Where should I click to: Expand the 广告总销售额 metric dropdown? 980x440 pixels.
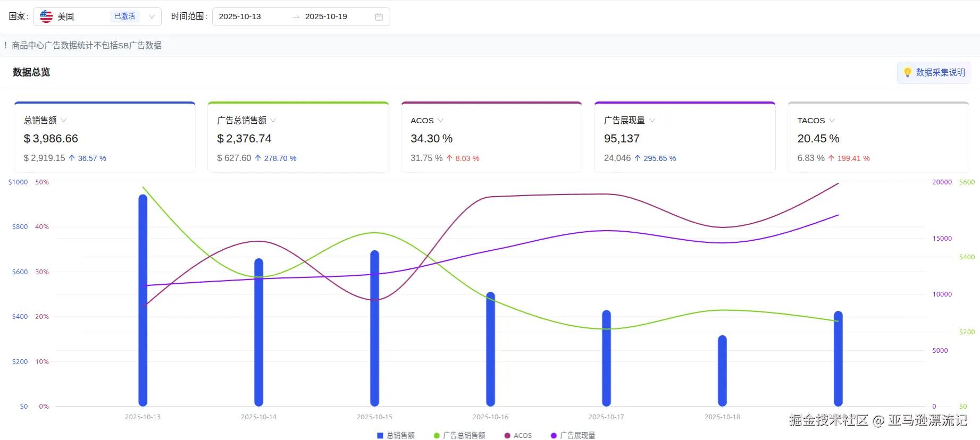(273, 121)
